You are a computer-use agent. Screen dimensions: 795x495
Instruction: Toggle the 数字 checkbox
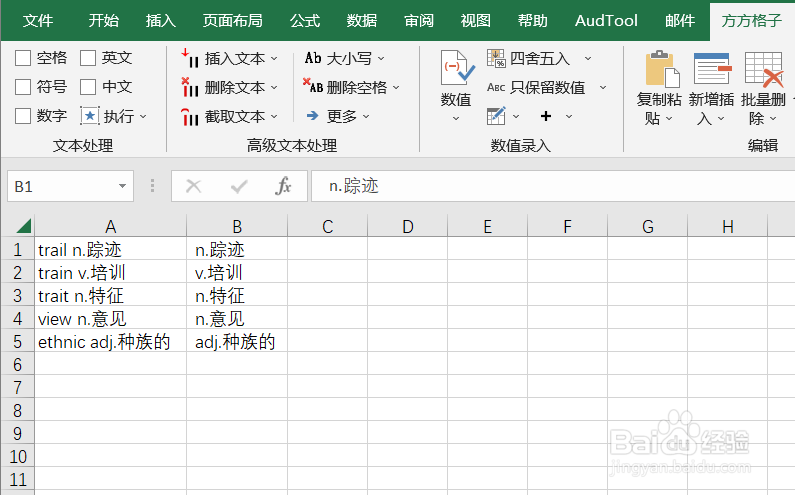[x=23, y=116]
